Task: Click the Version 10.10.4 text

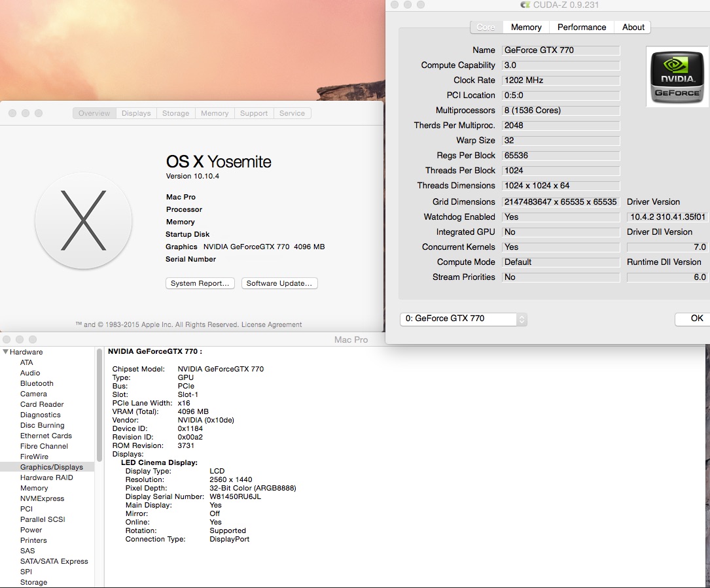Action: (192, 176)
